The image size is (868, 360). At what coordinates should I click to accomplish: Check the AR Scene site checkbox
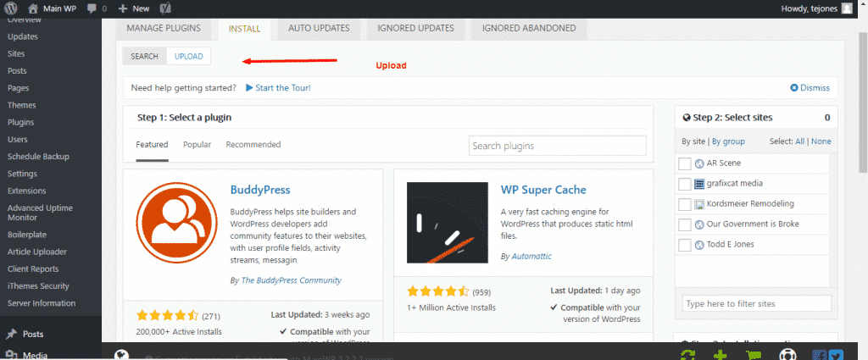[x=685, y=163]
